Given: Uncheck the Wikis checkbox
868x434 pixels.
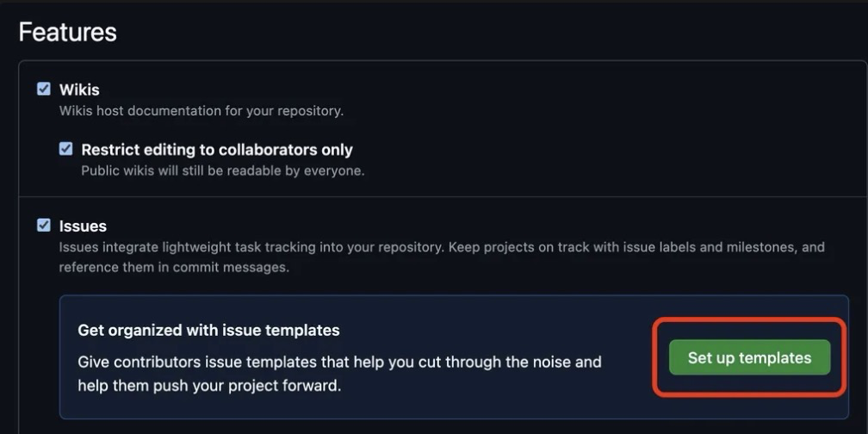Looking at the screenshot, I should click(44, 89).
